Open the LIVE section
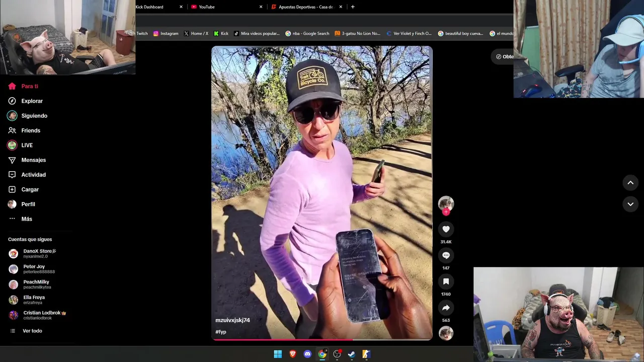The image size is (644, 362). coord(20,145)
